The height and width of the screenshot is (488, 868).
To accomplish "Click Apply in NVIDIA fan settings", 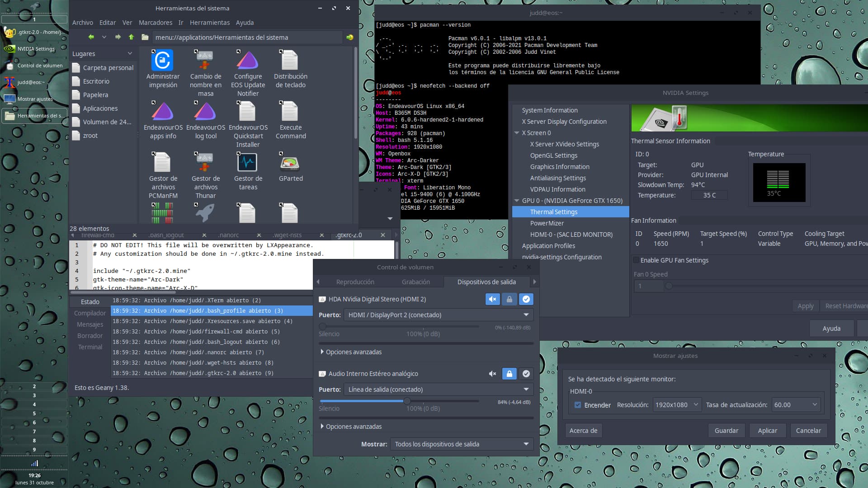I will click(805, 306).
